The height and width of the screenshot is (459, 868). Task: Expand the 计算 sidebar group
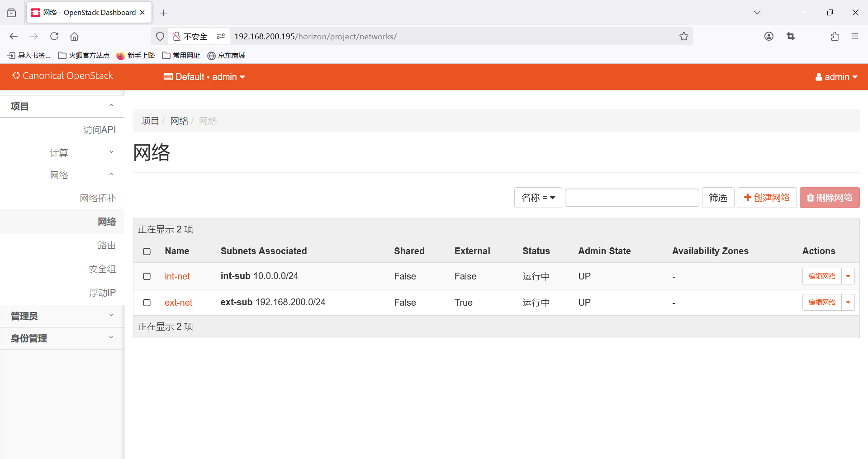pos(81,153)
